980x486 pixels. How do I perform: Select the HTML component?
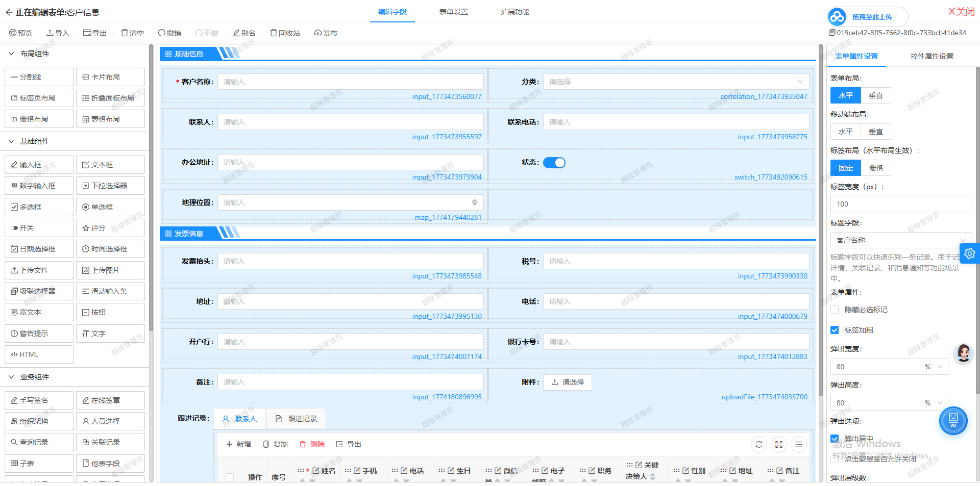(39, 354)
